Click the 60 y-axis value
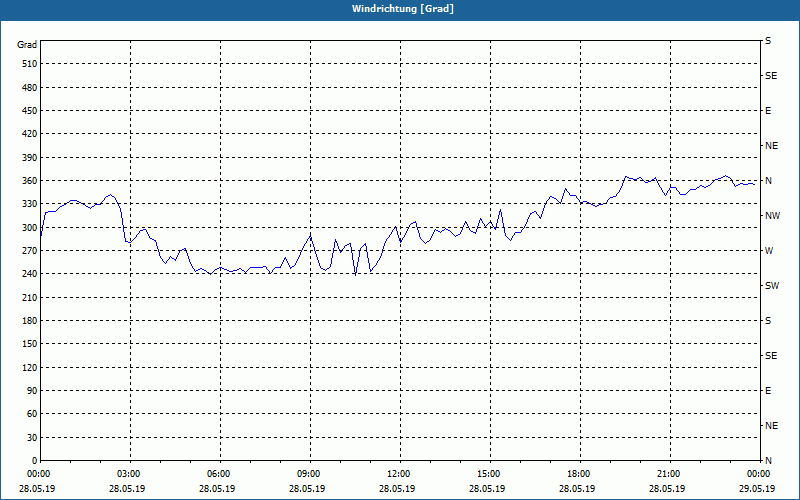 tap(32, 414)
